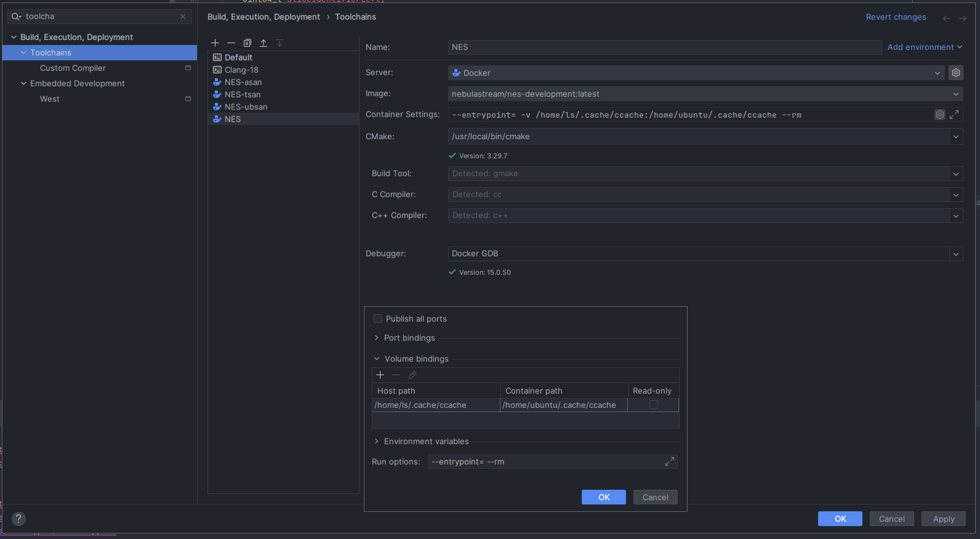Collapse Embedded Development tree node
The width and height of the screenshot is (980, 539).
[23, 83]
